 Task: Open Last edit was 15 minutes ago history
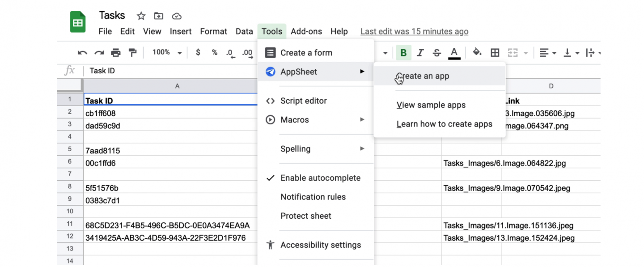[x=414, y=31]
